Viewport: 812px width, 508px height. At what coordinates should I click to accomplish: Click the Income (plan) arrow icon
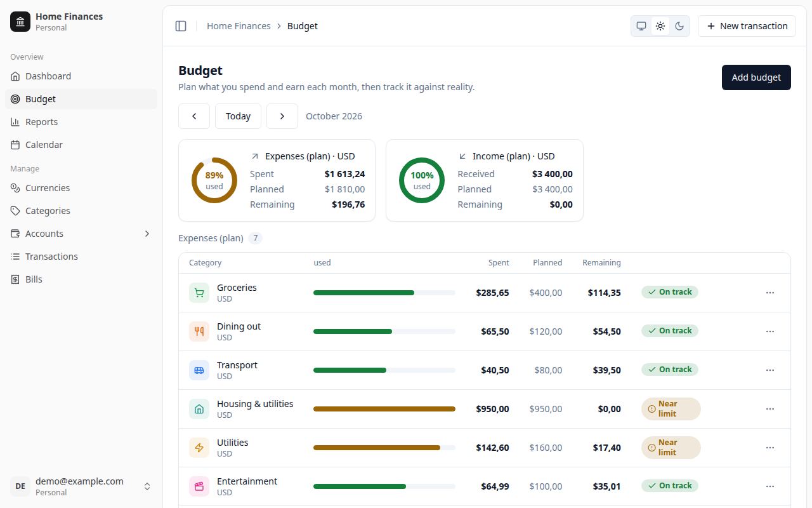pos(462,156)
